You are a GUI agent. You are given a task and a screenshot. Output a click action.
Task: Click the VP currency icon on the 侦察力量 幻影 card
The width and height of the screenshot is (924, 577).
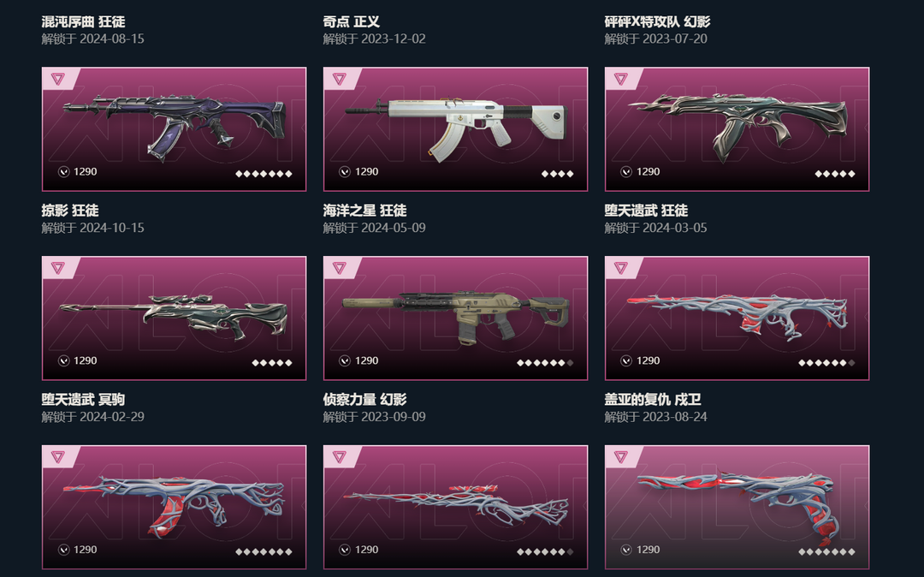345,360
